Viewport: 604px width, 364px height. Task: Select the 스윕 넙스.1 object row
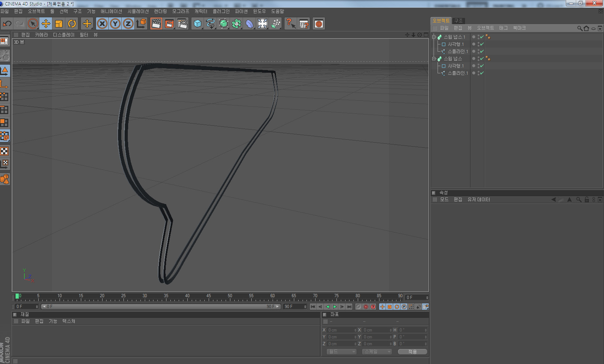click(x=455, y=37)
